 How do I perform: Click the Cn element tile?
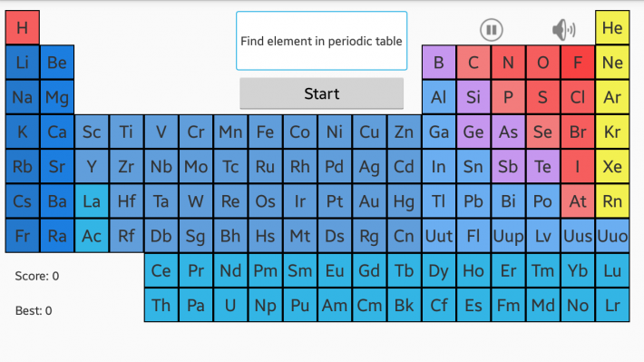[405, 236]
